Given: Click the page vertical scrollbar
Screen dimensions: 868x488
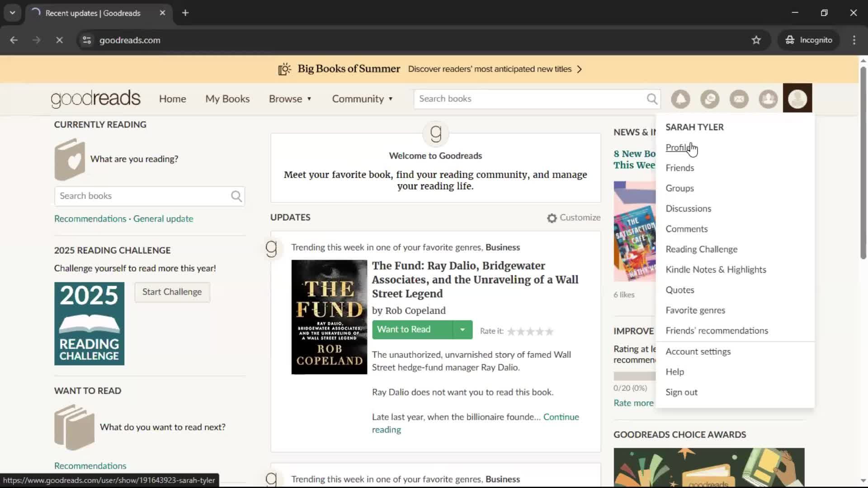Looking at the screenshot, I should tap(863, 163).
